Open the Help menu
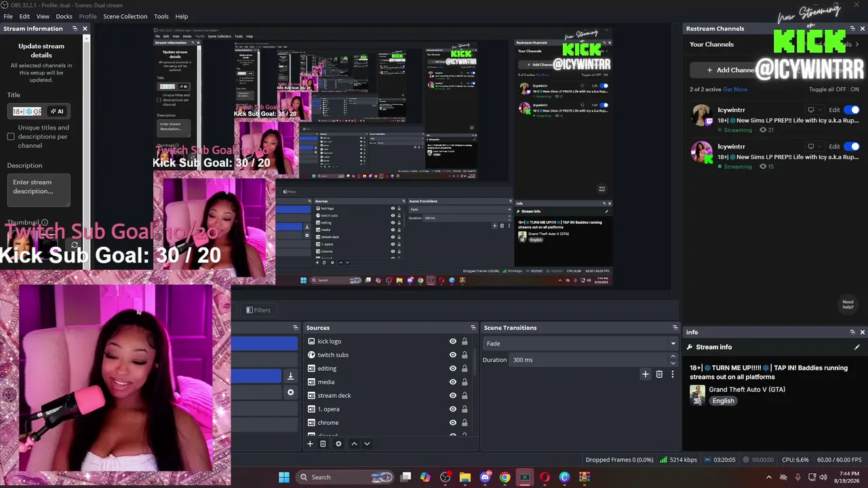Screen dimensions: 868x488 click(x=182, y=16)
